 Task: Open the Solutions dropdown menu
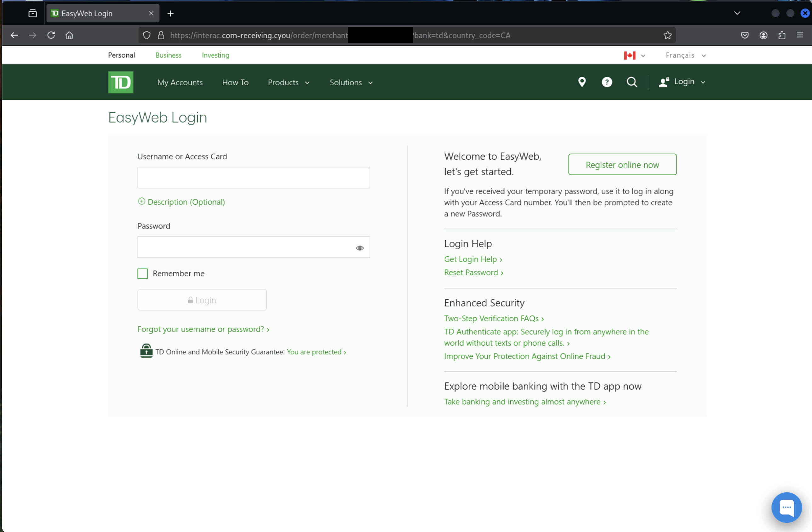[351, 82]
